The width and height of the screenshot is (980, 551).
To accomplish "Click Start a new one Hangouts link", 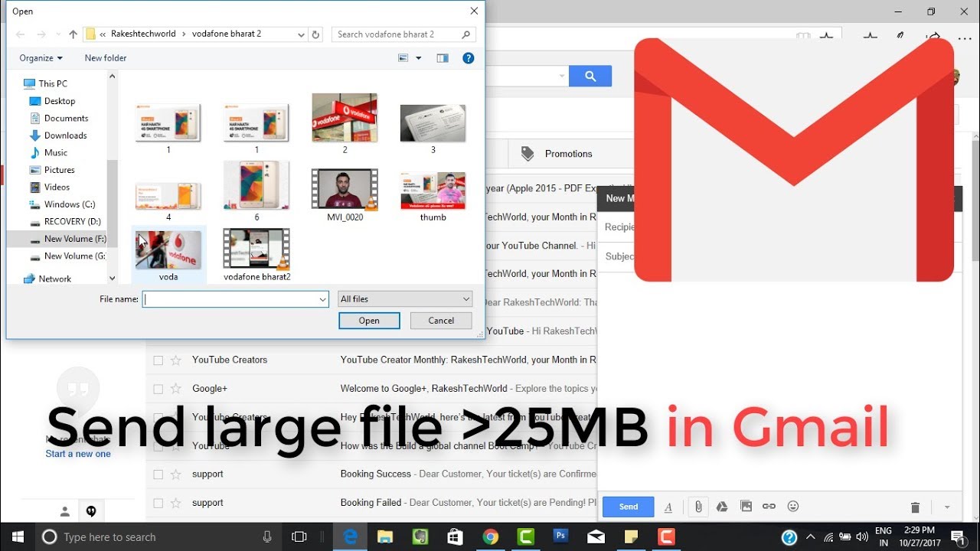I will (x=78, y=454).
